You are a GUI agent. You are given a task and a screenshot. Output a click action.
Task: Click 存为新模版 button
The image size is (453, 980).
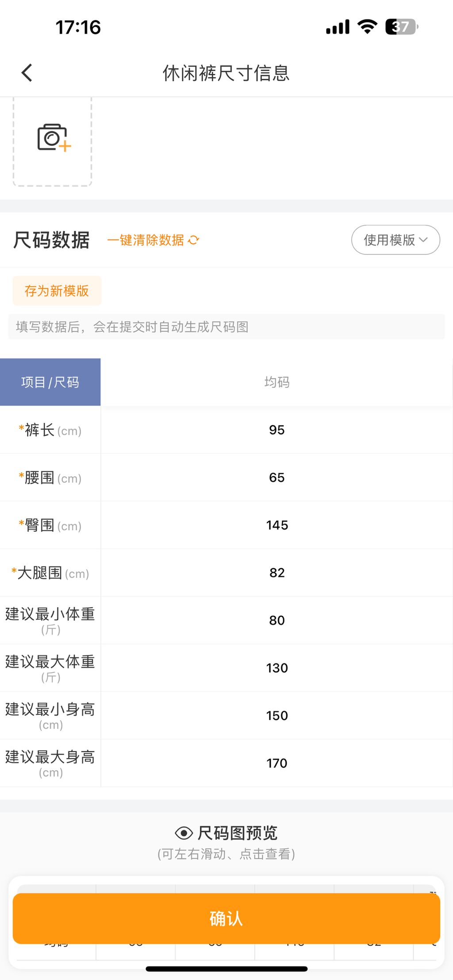click(x=57, y=291)
